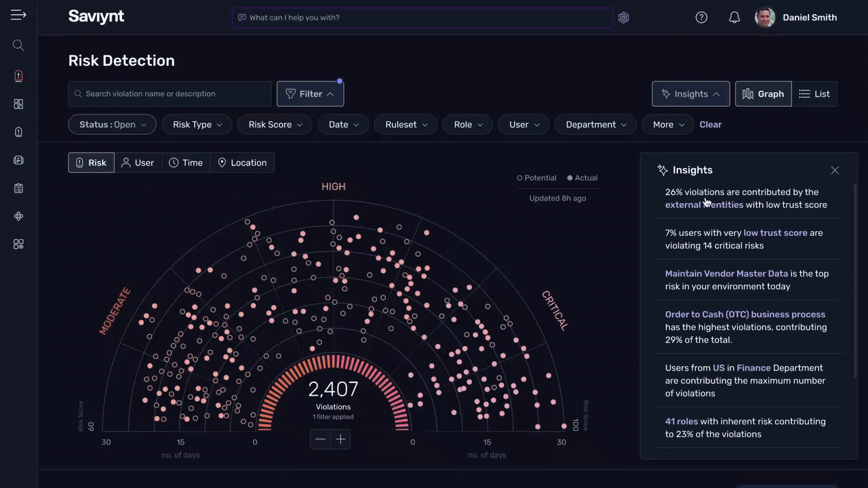
Task: Open the tiles-with-gear icon in the sidebar
Action: (x=18, y=244)
